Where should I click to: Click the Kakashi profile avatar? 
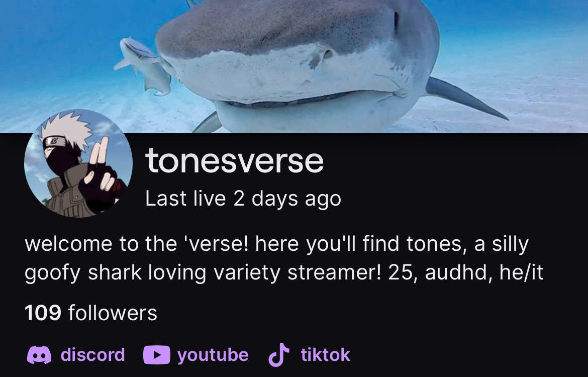point(78,163)
